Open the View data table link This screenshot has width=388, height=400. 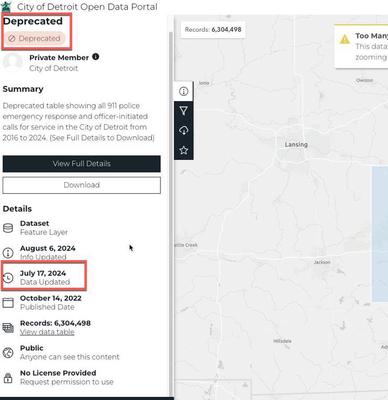[x=47, y=332]
